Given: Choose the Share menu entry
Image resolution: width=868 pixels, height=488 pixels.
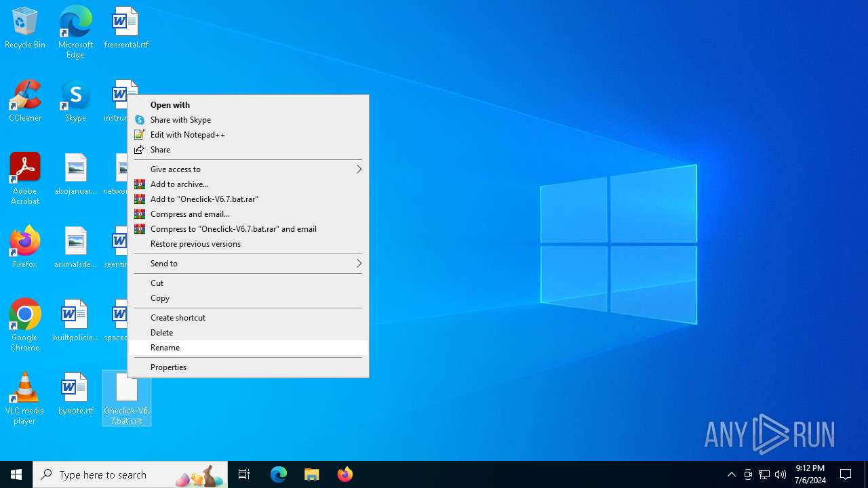Looking at the screenshot, I should [248, 150].
